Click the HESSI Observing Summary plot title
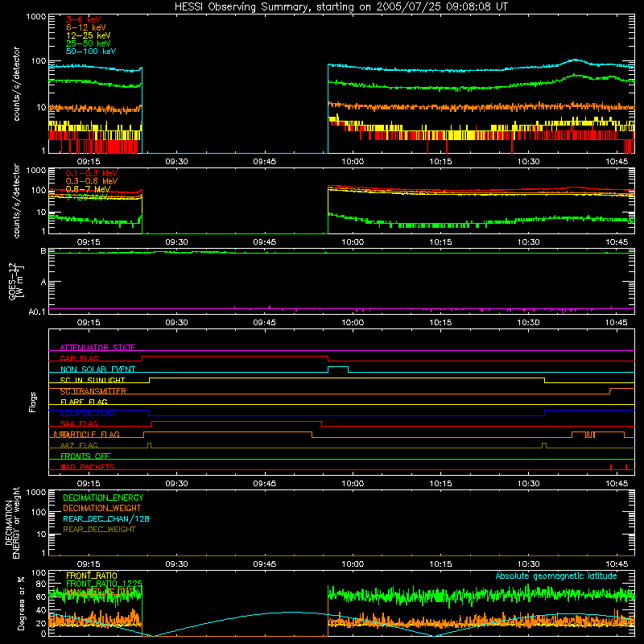 pyautogui.click(x=341, y=7)
